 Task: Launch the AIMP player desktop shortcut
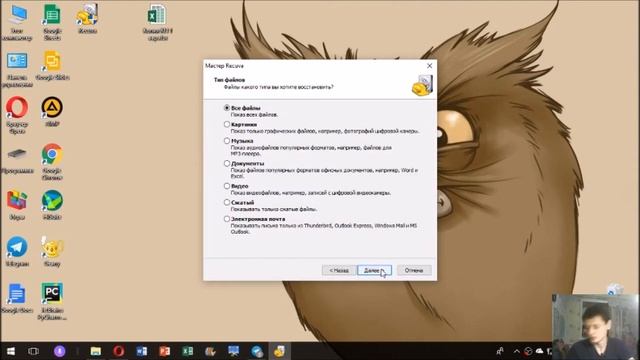pyautogui.click(x=52, y=111)
